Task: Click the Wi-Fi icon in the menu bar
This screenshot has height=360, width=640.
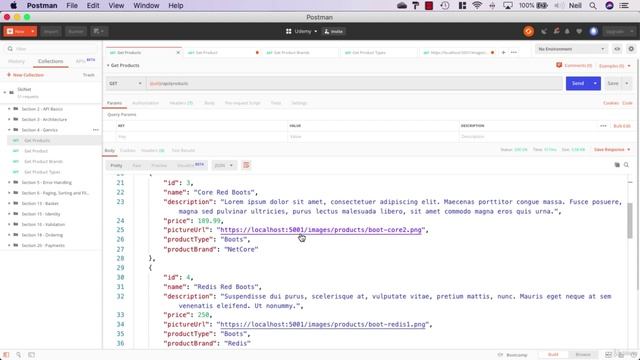Action: (477, 6)
